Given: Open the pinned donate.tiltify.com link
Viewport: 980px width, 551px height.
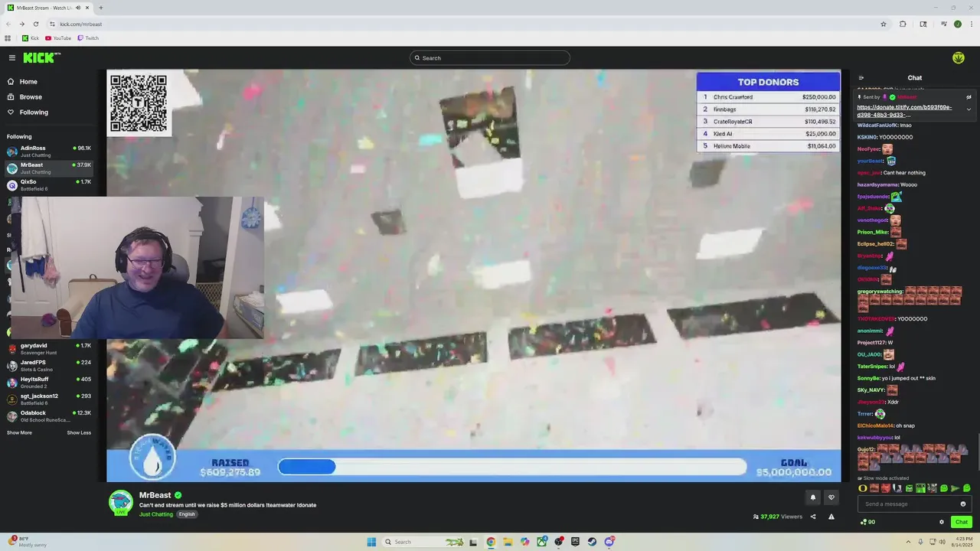Looking at the screenshot, I should (x=904, y=111).
